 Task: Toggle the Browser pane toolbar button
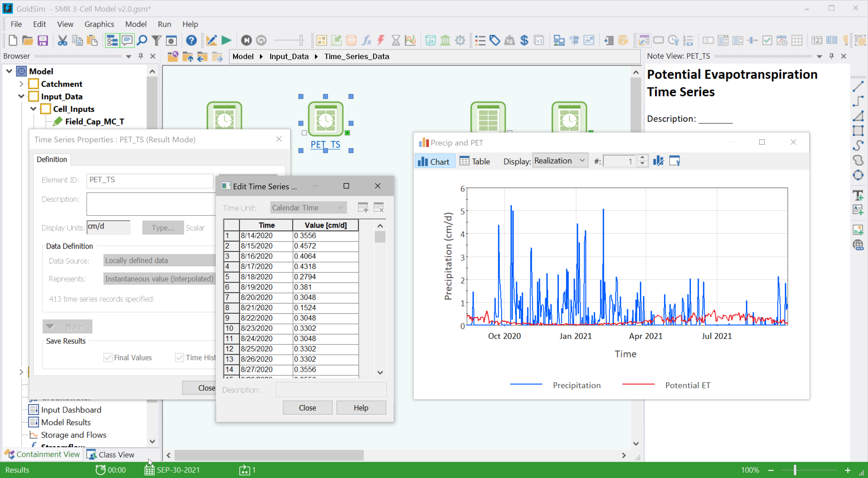click(112, 41)
